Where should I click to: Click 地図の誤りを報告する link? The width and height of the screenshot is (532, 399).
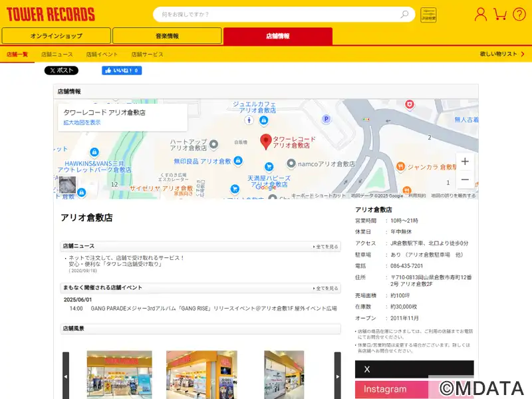tap(454, 196)
